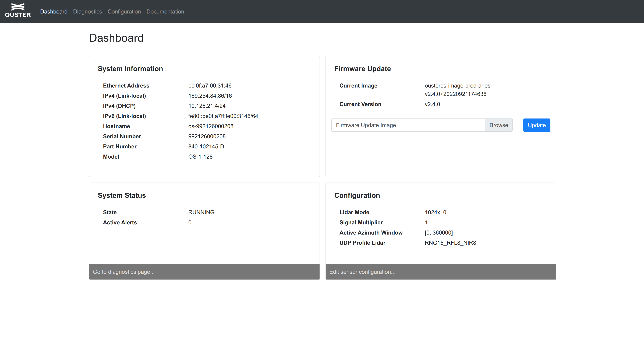Select the IPv6 value fe80::be0f:a7ff:fe00:3146/64
This screenshot has width=644, height=342.
[x=223, y=116]
